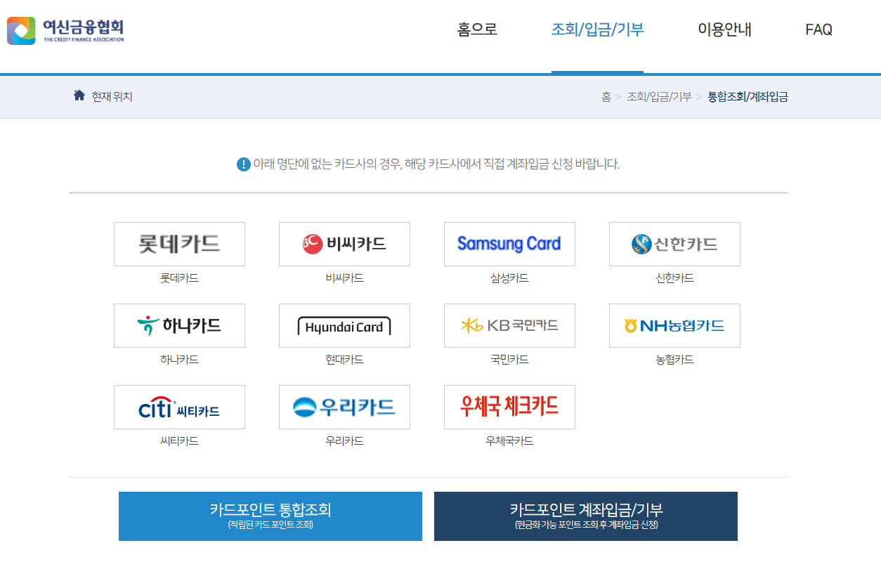The width and height of the screenshot is (881, 588).
Task: Pick the 하나카드 logo card
Action: click(179, 325)
